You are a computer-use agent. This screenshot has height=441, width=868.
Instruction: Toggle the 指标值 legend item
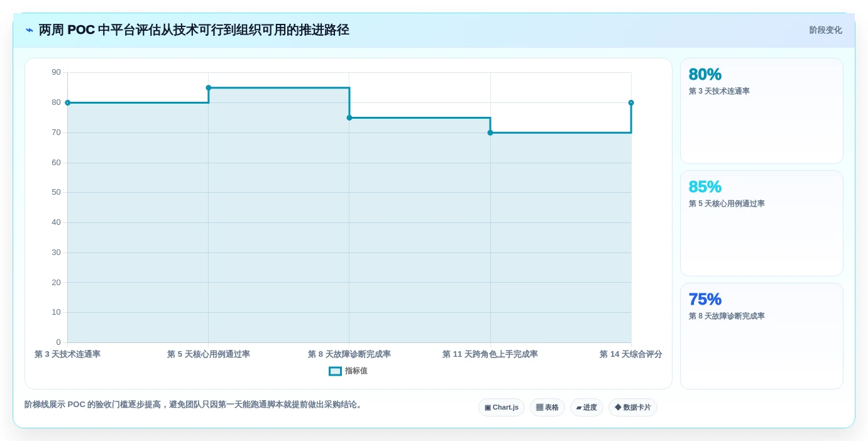tap(348, 371)
